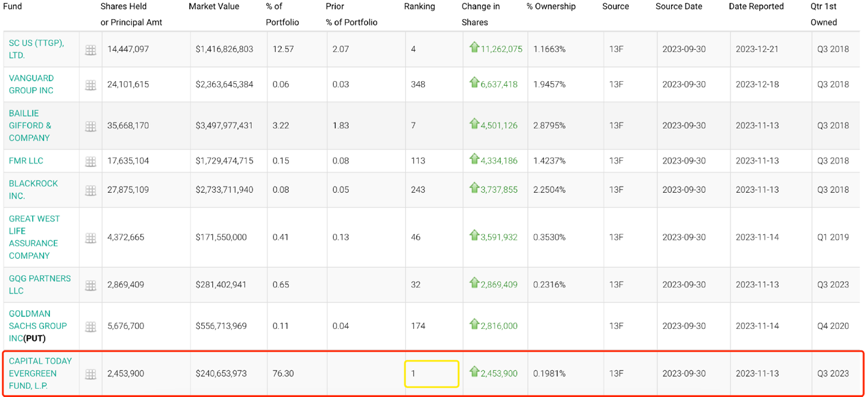The image size is (865, 397).
Task: Open the CAPITAL TODAY EVERGREEN FUND link
Action: tap(41, 373)
